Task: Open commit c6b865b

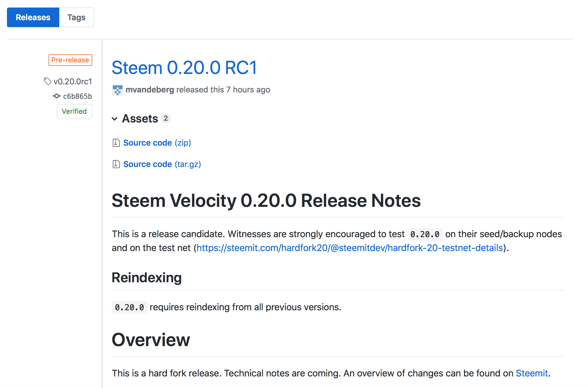Action: tap(77, 96)
